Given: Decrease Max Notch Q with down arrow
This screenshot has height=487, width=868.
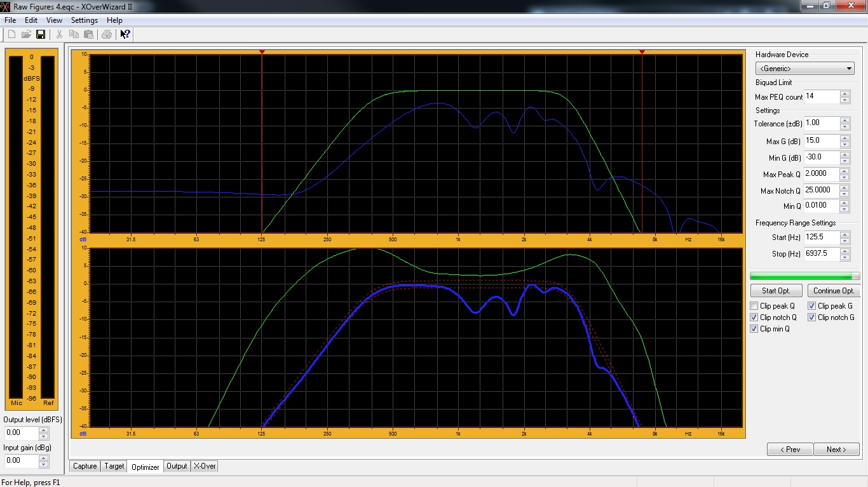Looking at the screenshot, I should 844,194.
